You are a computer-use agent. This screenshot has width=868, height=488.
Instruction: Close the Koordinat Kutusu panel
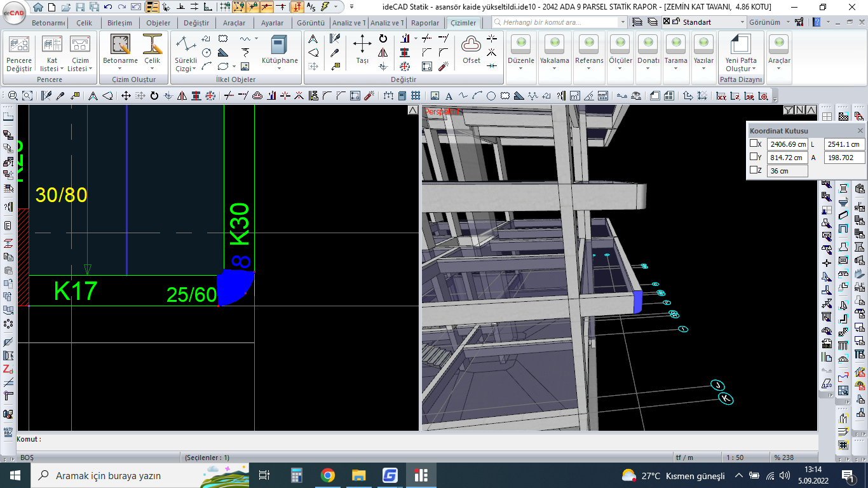click(860, 130)
